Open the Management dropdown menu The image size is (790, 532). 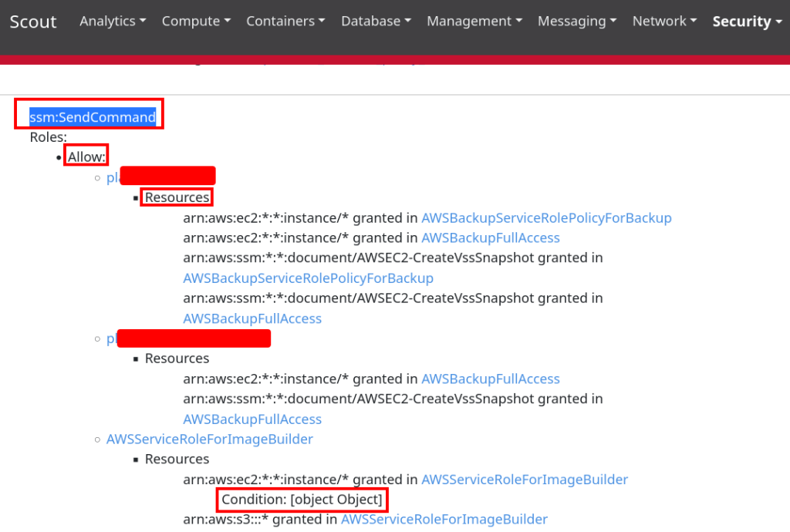[474, 22]
